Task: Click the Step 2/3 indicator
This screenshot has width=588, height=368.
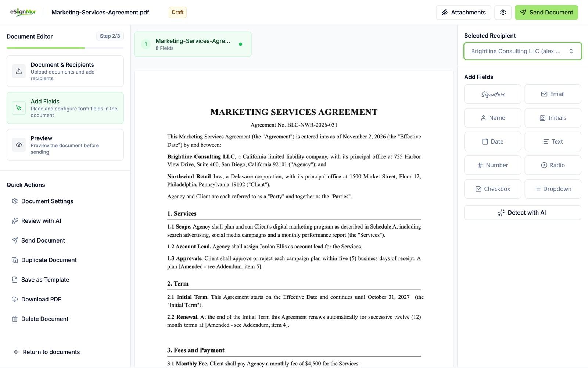Action: tap(110, 36)
